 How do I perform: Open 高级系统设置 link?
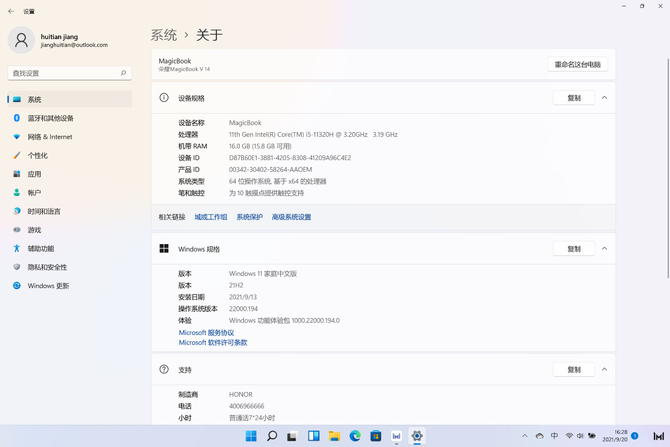click(x=291, y=217)
